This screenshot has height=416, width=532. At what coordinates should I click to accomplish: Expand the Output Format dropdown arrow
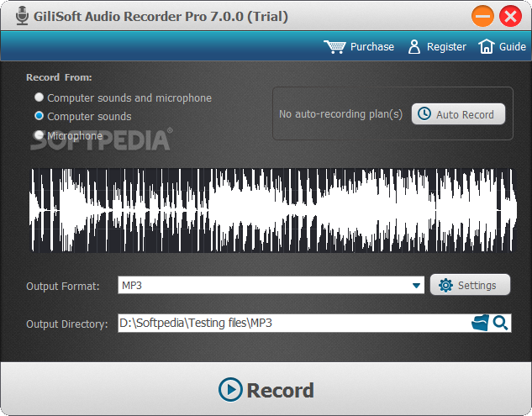(x=416, y=286)
